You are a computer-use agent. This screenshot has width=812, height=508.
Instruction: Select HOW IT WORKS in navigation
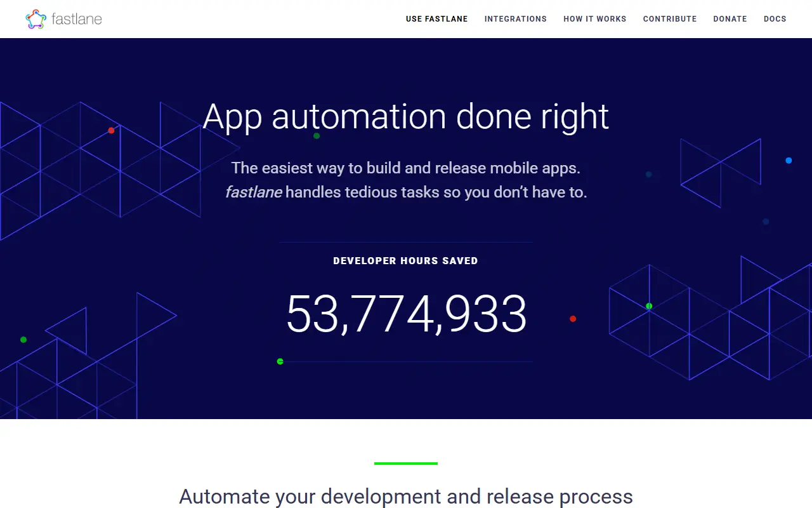(595, 19)
